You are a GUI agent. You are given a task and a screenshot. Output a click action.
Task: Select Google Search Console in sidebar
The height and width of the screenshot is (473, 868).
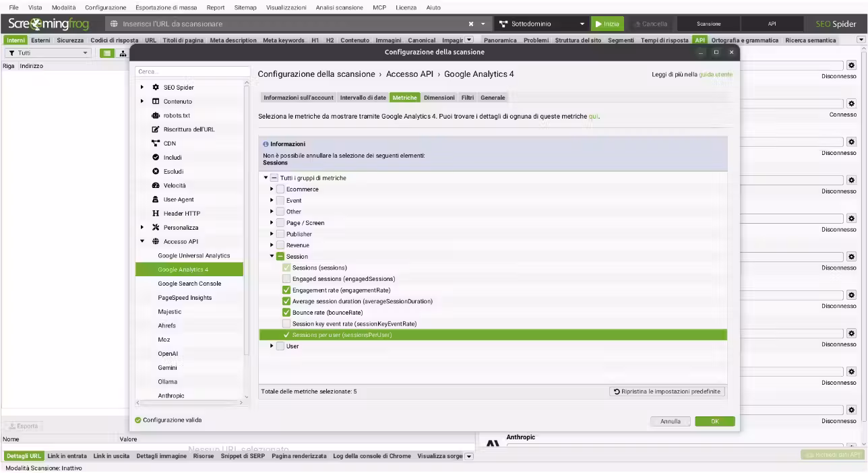tap(189, 284)
